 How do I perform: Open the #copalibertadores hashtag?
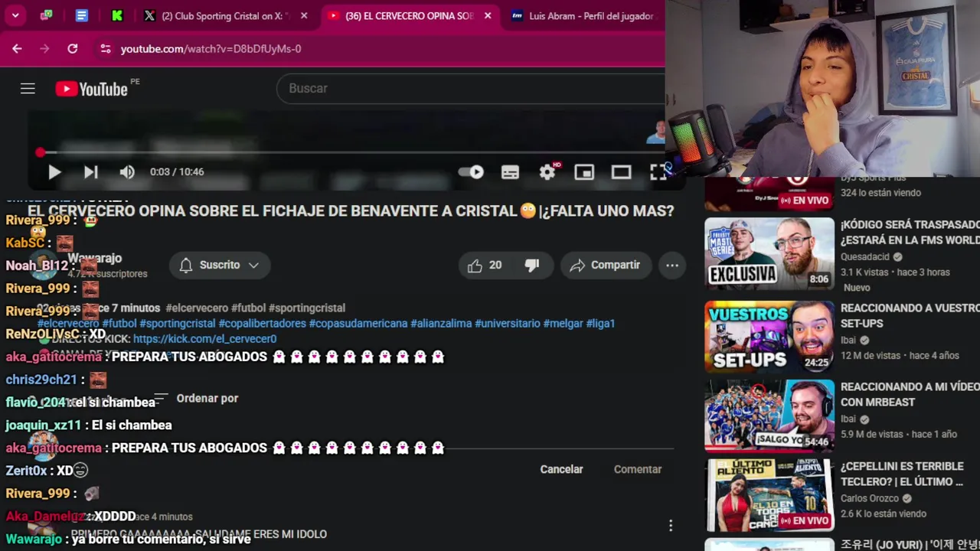click(x=262, y=324)
